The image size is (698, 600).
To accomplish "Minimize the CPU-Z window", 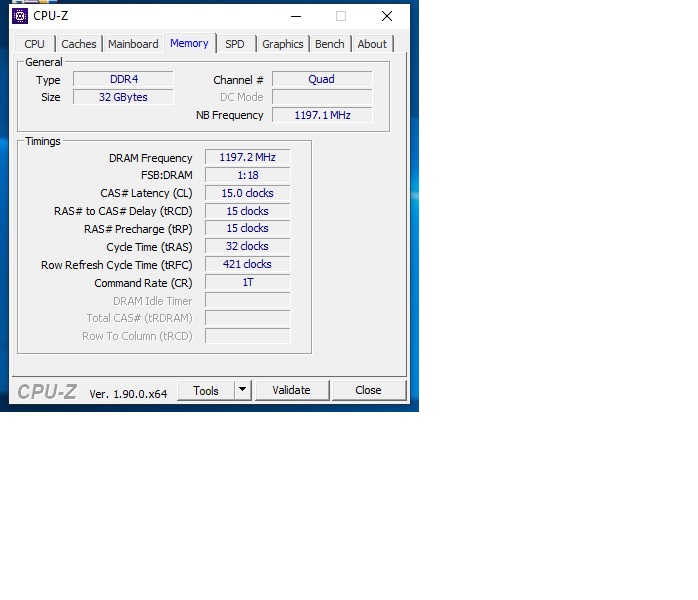I will point(296,16).
